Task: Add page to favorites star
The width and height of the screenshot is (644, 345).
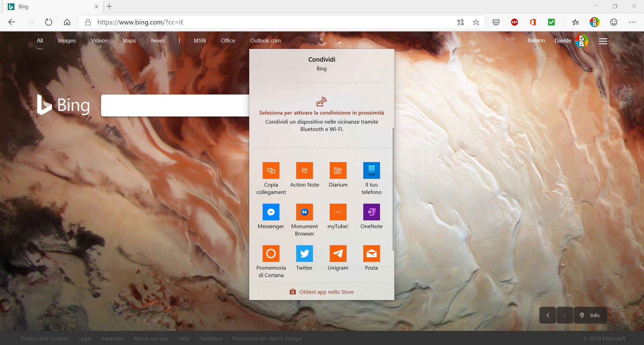Action: [x=476, y=22]
